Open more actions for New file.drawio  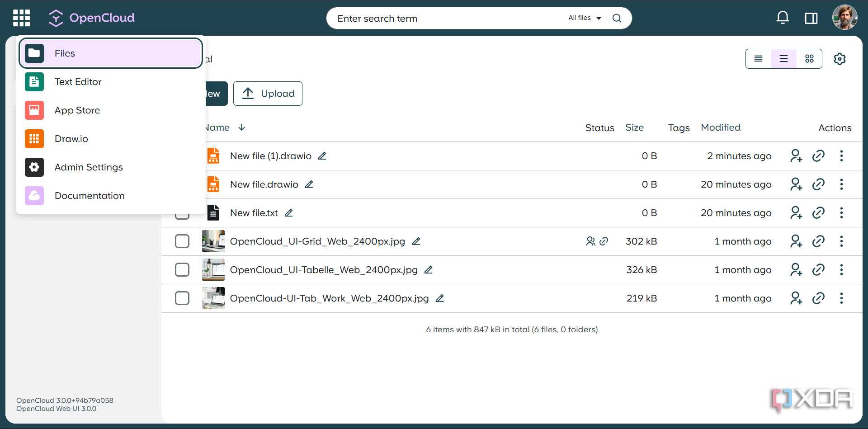(841, 184)
